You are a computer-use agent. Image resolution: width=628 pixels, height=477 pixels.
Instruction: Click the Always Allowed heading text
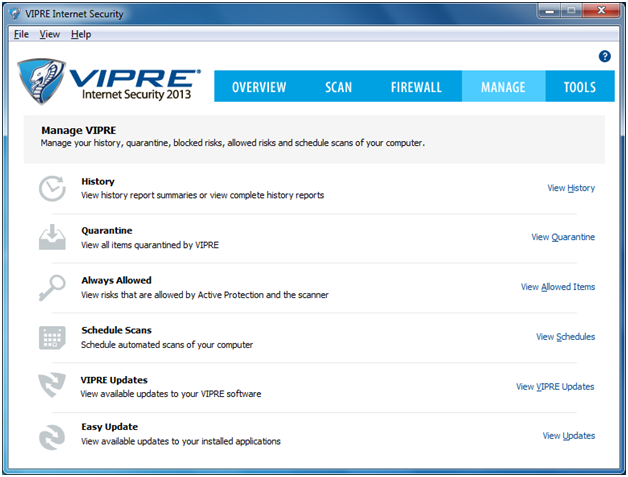(116, 280)
